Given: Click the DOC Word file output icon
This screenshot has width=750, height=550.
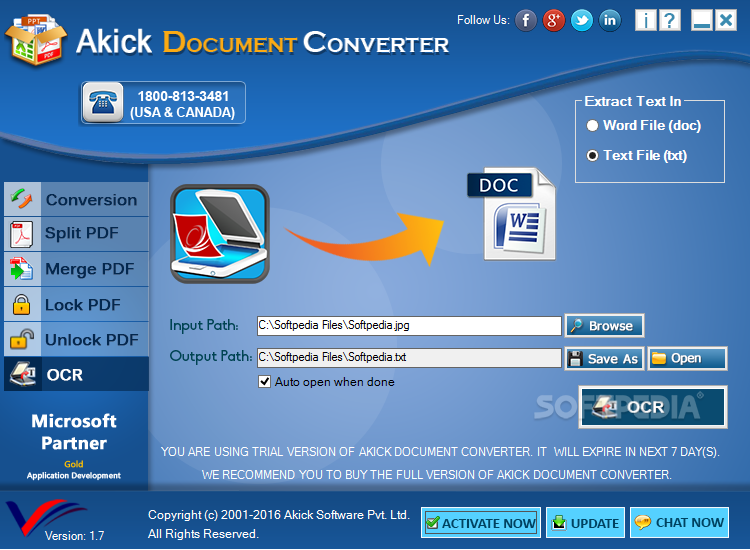Looking at the screenshot, I should pos(512,214).
